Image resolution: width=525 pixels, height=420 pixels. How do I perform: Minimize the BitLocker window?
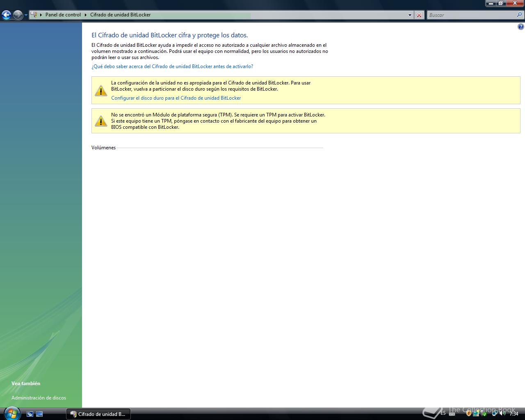[491, 3]
